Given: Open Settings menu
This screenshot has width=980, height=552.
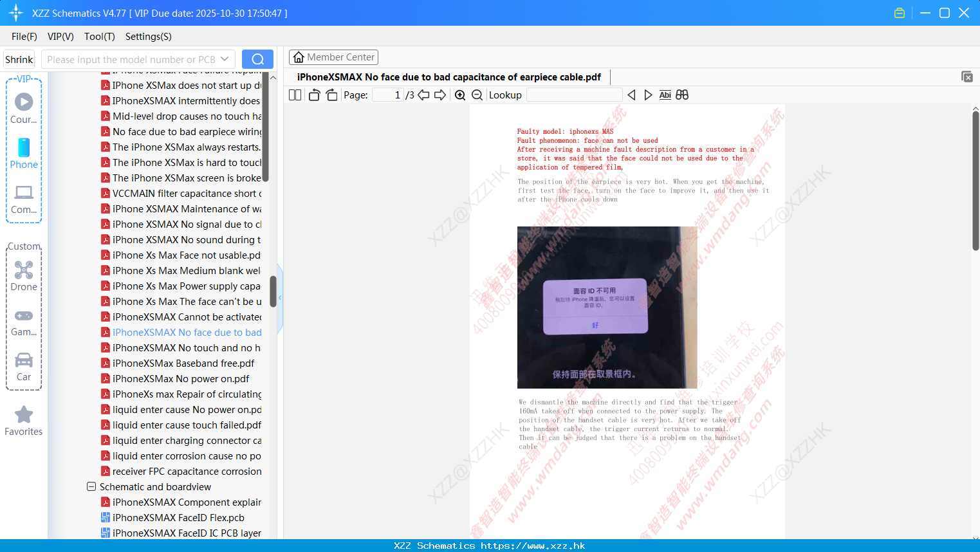Looking at the screenshot, I should coord(149,37).
